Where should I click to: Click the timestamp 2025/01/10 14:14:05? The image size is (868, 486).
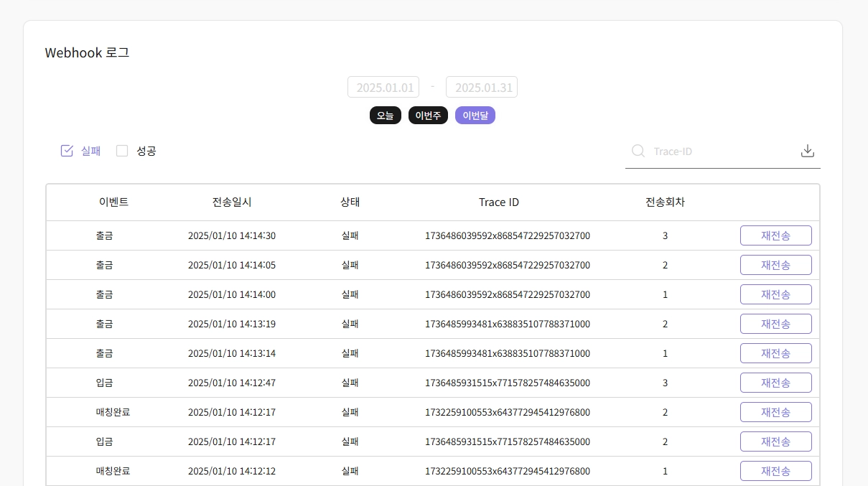232,265
